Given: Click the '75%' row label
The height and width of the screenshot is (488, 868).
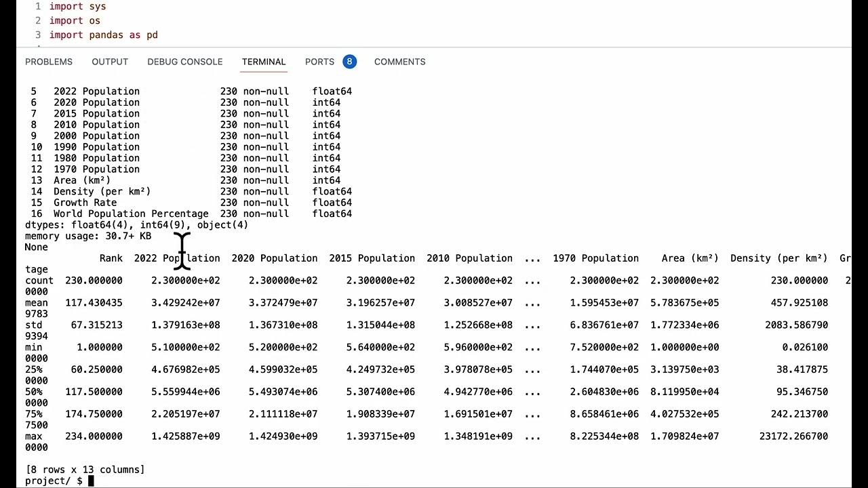Looking at the screenshot, I should (34, 414).
